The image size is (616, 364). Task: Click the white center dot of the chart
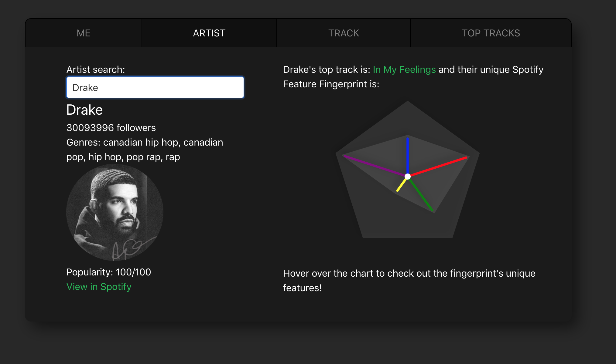pos(408,177)
